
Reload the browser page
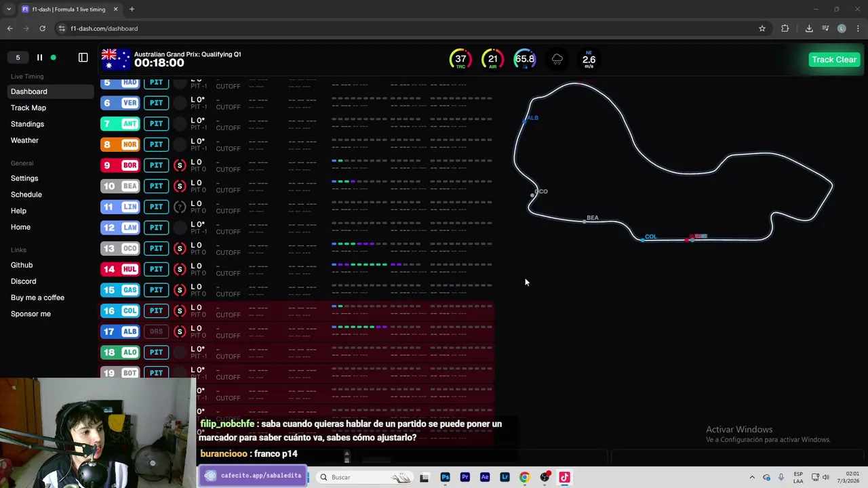(42, 28)
